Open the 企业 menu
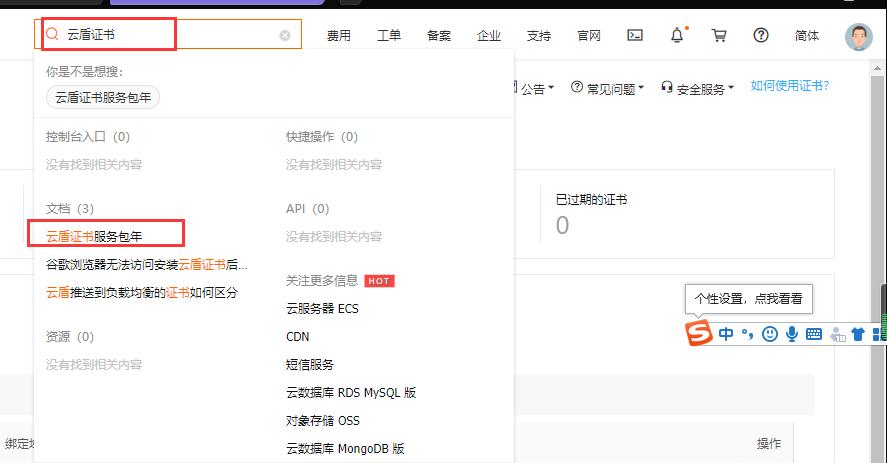The width and height of the screenshot is (887, 463). 489,36
